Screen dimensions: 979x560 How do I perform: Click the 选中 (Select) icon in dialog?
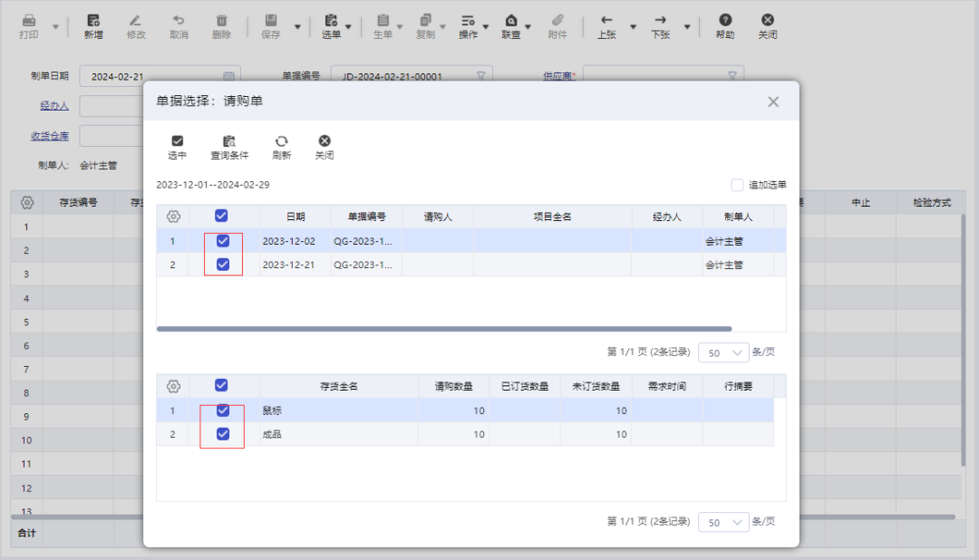[178, 146]
